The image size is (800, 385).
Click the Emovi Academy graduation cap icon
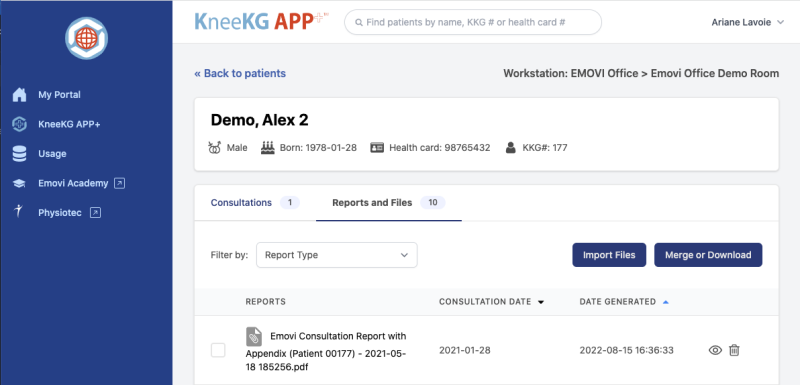pos(19,184)
